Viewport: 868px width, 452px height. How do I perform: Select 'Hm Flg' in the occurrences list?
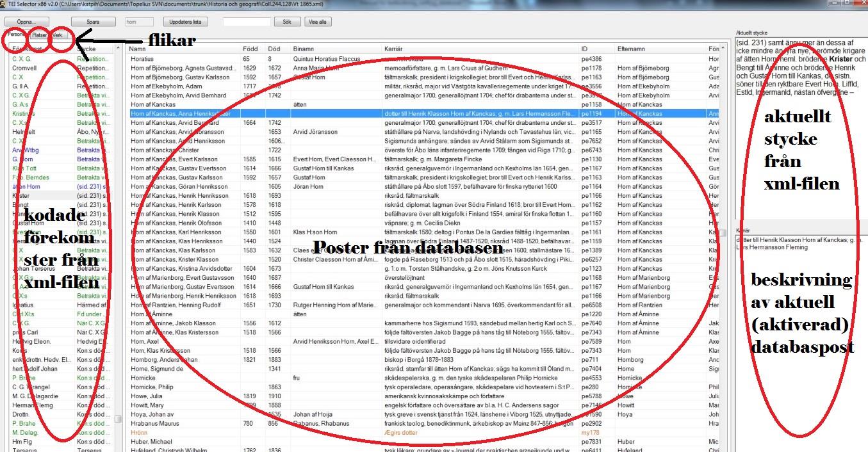(22, 442)
